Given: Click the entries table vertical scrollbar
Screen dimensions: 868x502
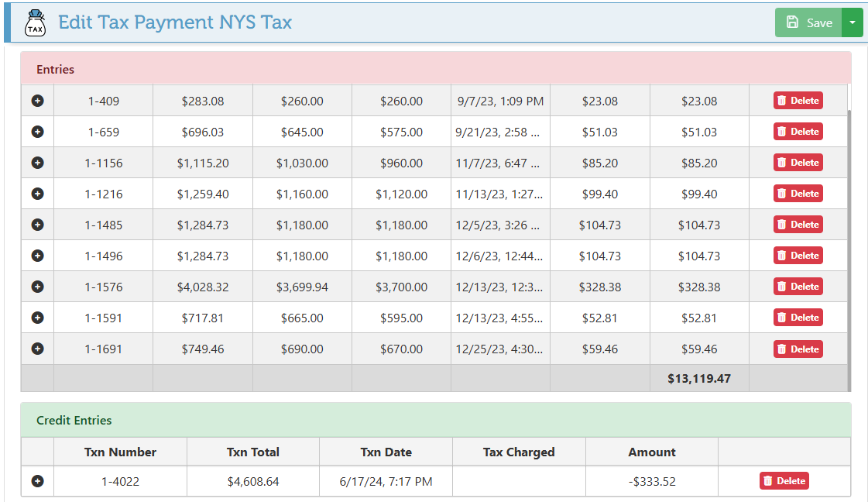Looking at the screenshot, I should tap(849, 248).
